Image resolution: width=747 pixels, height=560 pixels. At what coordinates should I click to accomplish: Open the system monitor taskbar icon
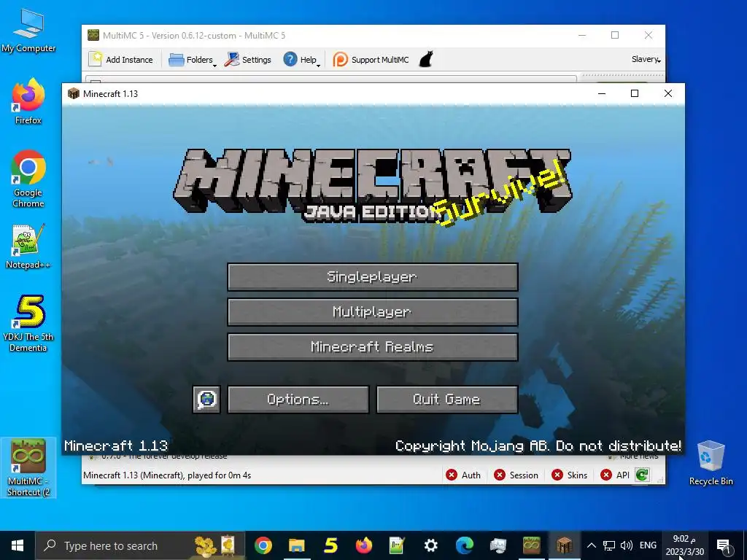click(498, 545)
